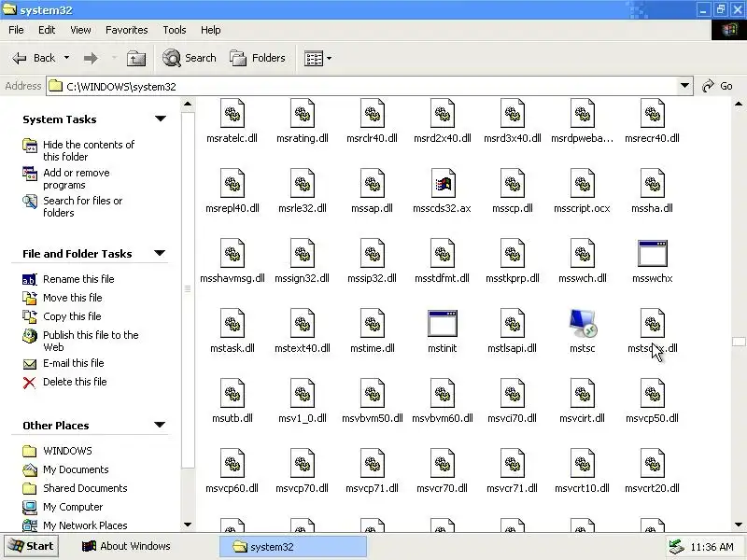The height and width of the screenshot is (560, 747).
Task: Click the Go button beside address bar
Action: (x=717, y=86)
